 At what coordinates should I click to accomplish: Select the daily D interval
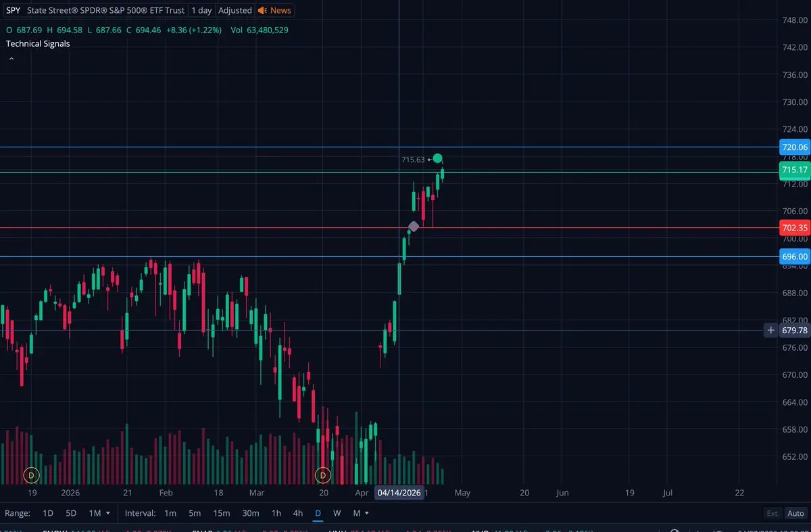click(x=318, y=513)
